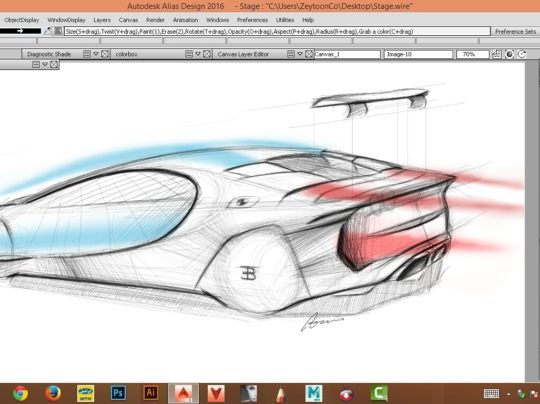Open the face portrait app on taskbar
540x404 pixels.
(249, 393)
